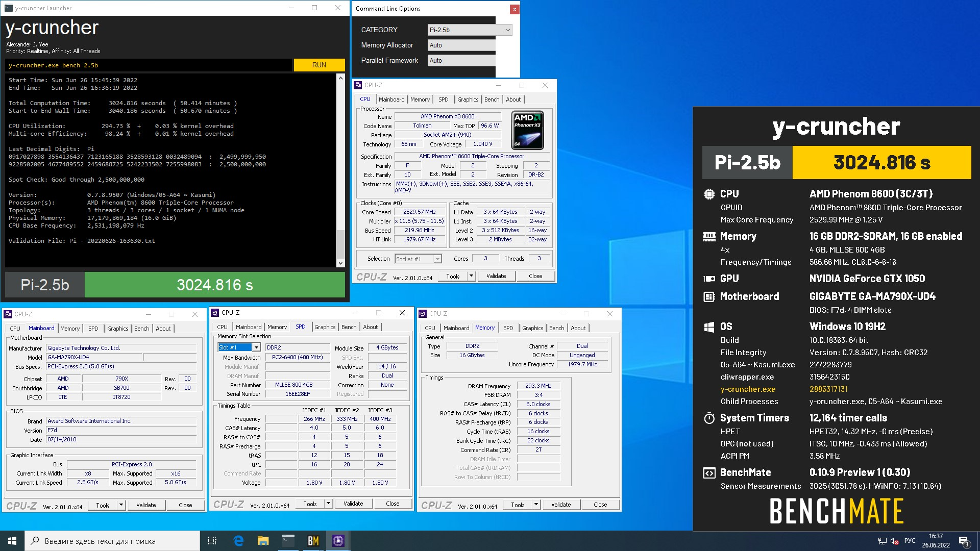Click the AMD Phenom X3 logo

point(527,130)
